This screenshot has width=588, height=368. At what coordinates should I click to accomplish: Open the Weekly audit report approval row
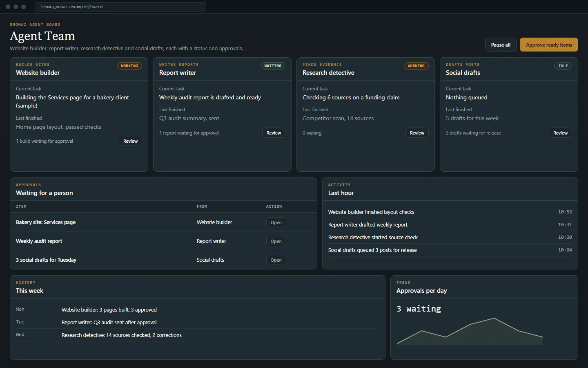276,241
